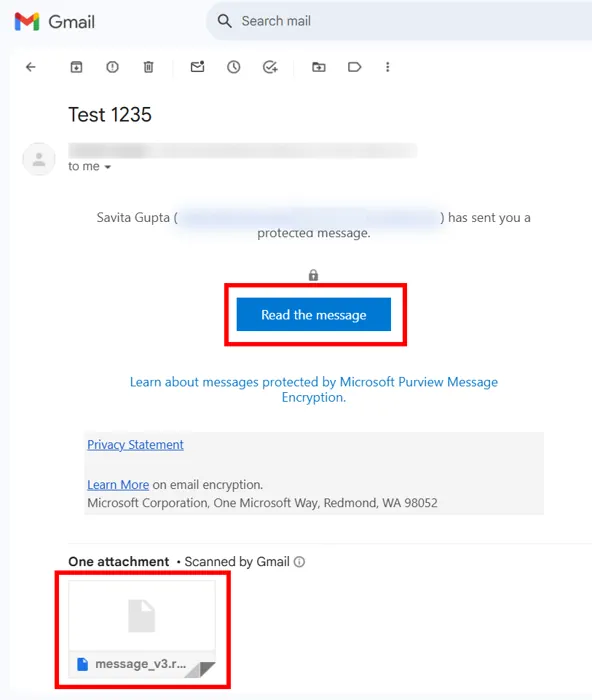
Task: Go back to inbox with the back arrow
Action: [x=30, y=67]
